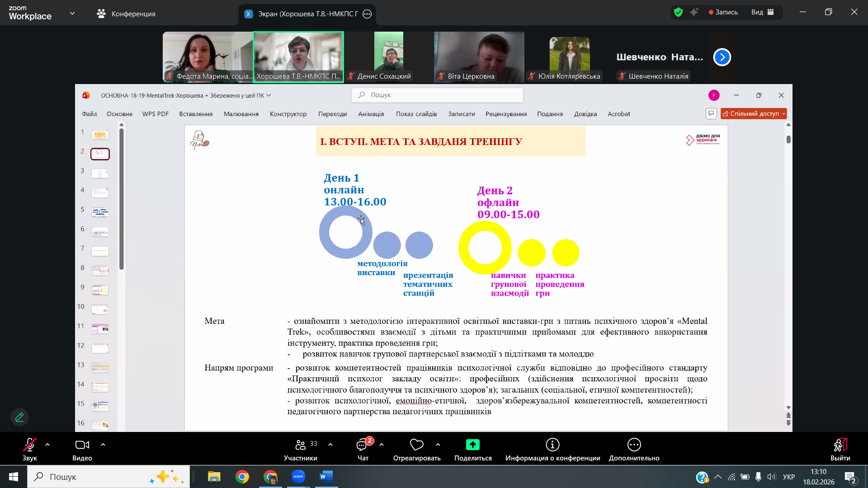The height and width of the screenshot is (488, 868).
Task: Toggle the Video camera on
Action: click(82, 446)
